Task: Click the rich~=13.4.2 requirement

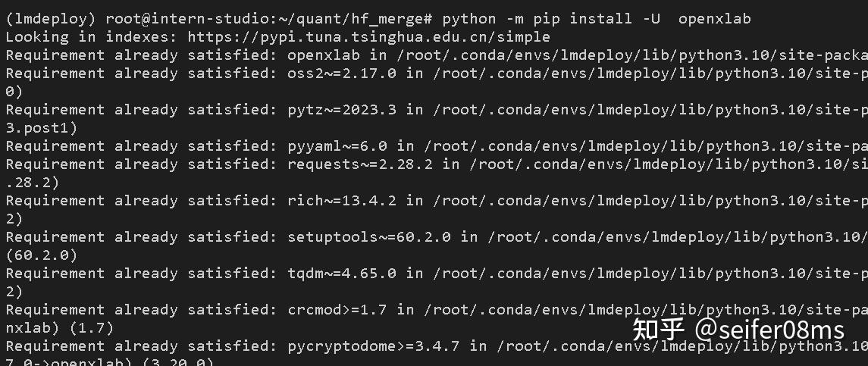Action: (342, 200)
